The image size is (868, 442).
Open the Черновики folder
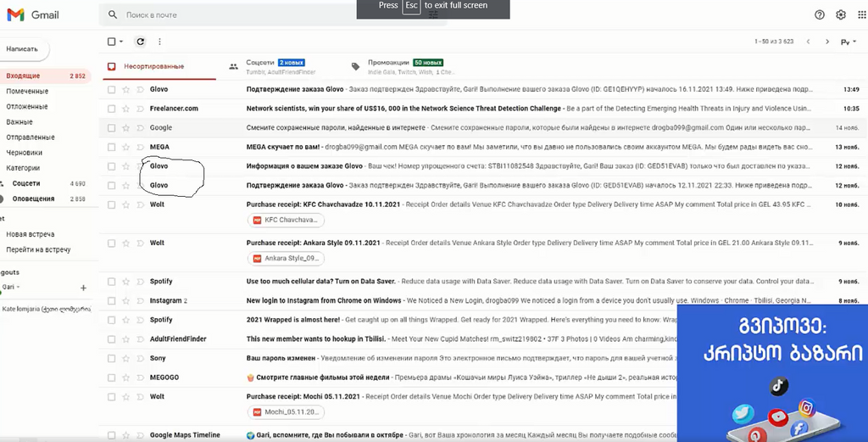click(x=25, y=153)
